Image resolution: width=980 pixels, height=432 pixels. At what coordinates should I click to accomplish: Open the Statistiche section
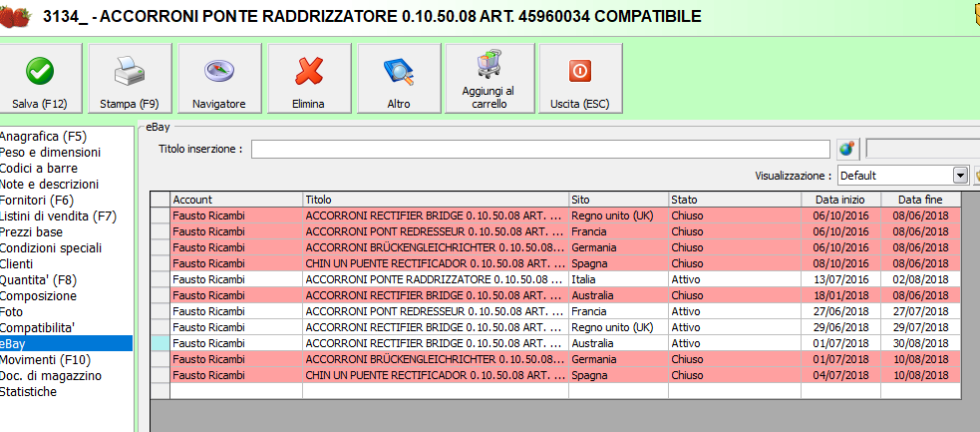coord(29,391)
